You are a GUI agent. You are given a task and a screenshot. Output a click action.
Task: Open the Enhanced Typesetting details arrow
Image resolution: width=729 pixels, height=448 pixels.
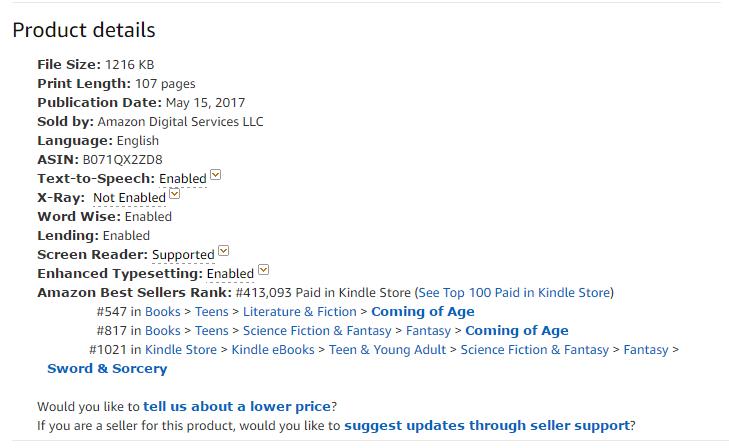pos(264,270)
